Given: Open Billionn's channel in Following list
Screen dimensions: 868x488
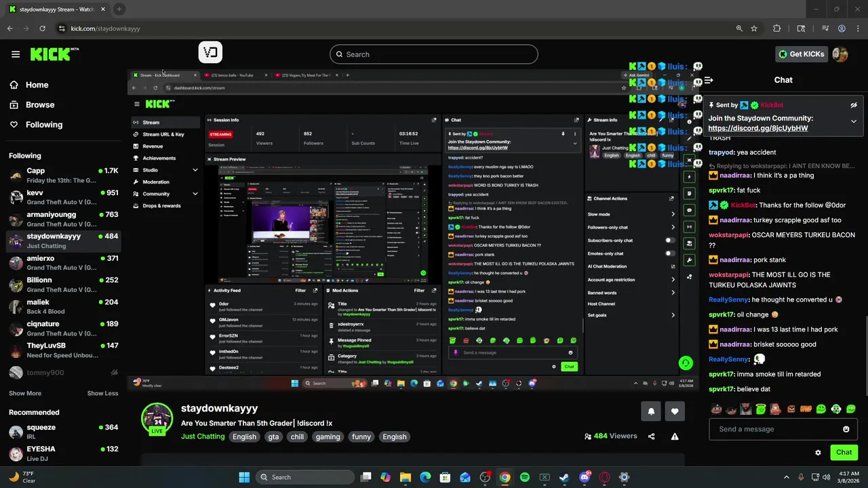Looking at the screenshot, I should [64, 285].
